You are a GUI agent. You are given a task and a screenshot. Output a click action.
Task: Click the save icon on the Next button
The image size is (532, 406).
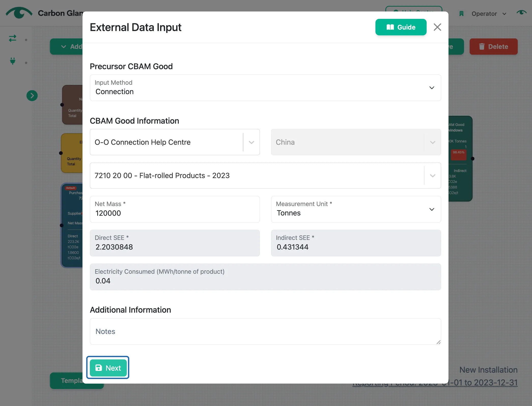[99, 368]
